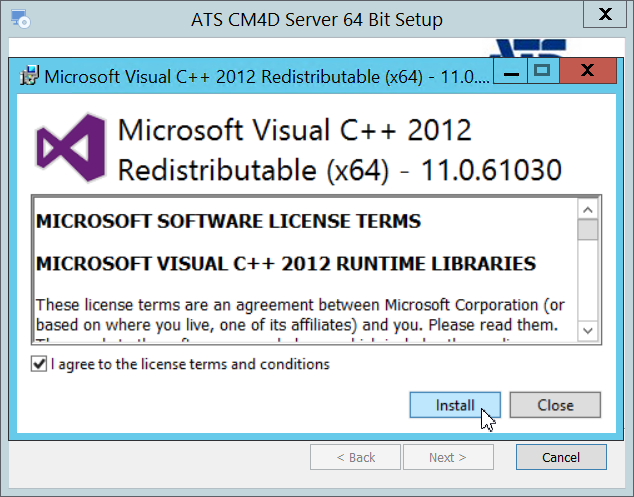This screenshot has width=634, height=497.
Task: Click the installer icon in the Visual C++ title bar
Action: (30, 75)
